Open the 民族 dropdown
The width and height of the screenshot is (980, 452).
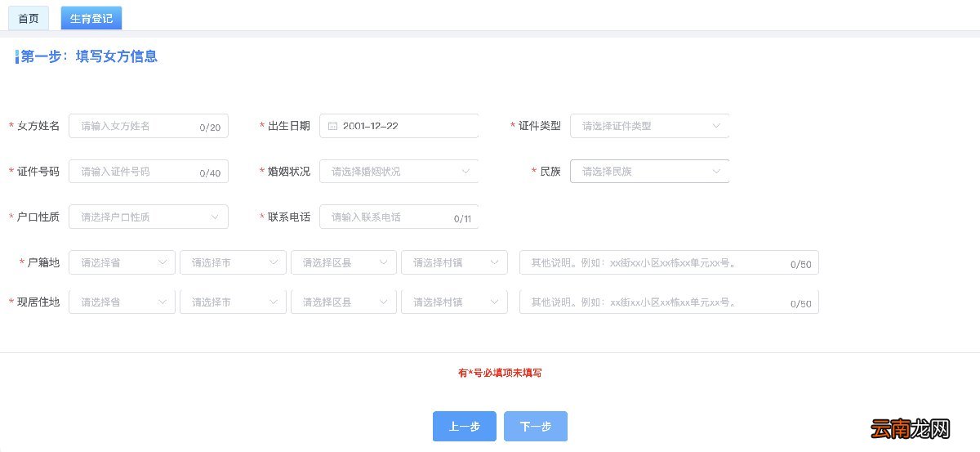coord(649,172)
